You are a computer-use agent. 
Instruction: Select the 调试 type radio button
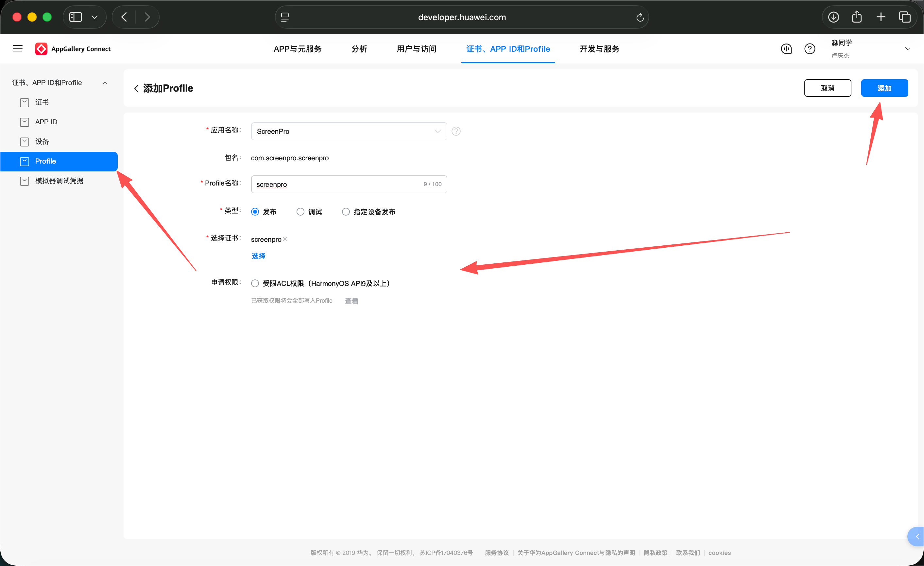(300, 212)
